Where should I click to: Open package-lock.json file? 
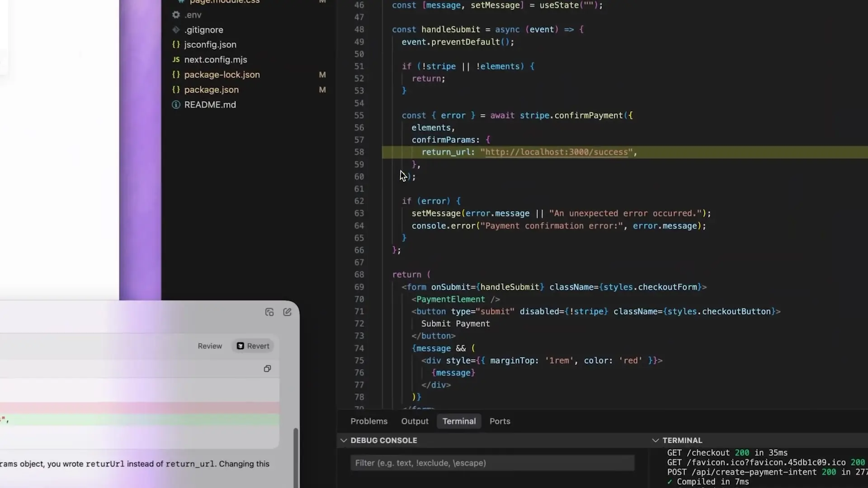[222, 75]
